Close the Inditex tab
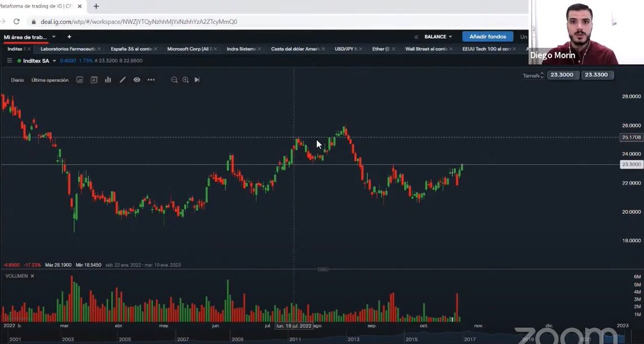Screen dimensions: 644x344 [x=29, y=49]
